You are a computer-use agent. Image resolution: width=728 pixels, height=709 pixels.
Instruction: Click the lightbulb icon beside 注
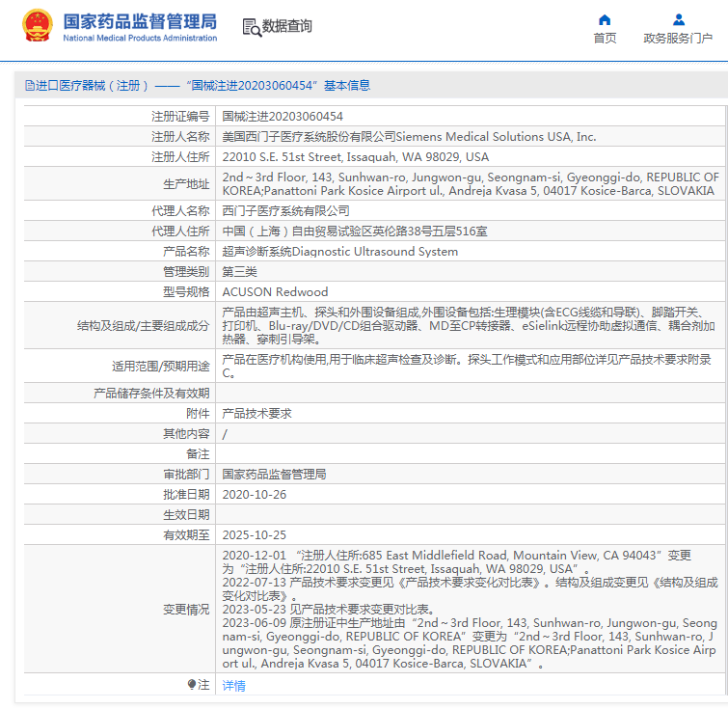coord(192,684)
